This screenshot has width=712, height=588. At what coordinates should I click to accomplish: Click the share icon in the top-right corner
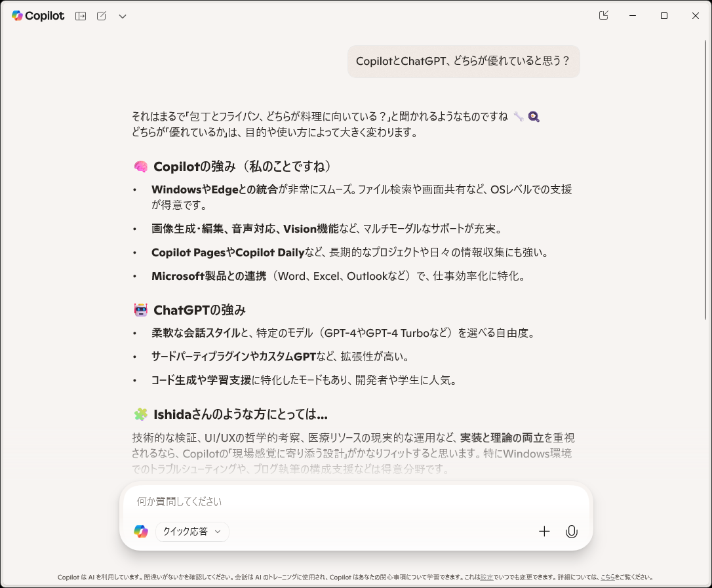[x=603, y=16]
